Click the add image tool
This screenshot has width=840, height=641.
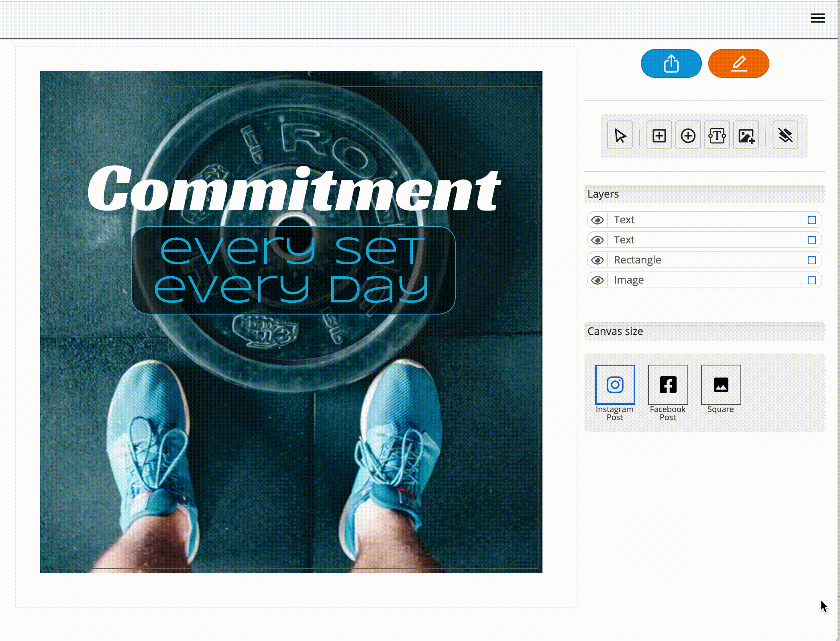746,135
